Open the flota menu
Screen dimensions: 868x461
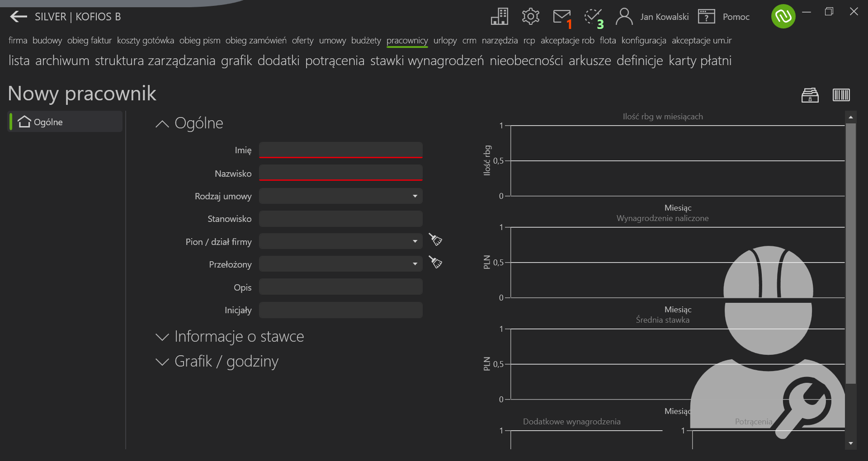click(608, 41)
